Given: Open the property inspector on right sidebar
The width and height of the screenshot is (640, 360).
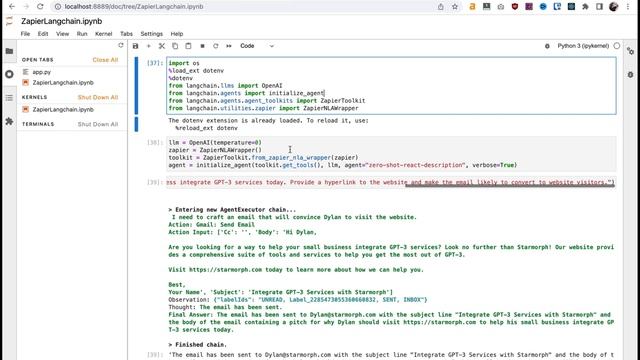Looking at the screenshot, I should click(x=631, y=51).
